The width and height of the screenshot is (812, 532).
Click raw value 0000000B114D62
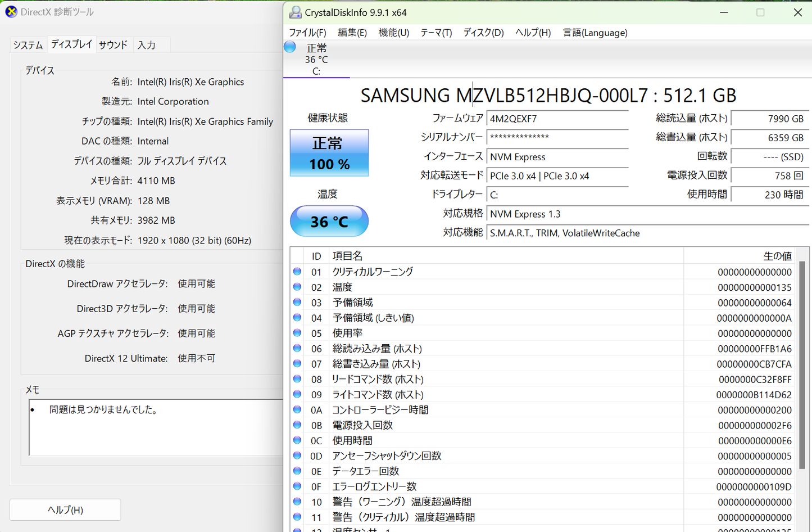(x=754, y=395)
